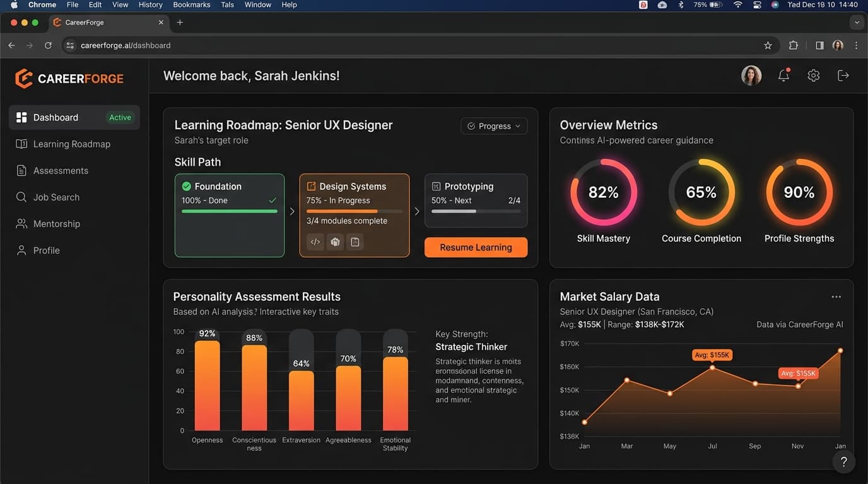
Task: Click the Prototyping card icon
Action: click(436, 187)
